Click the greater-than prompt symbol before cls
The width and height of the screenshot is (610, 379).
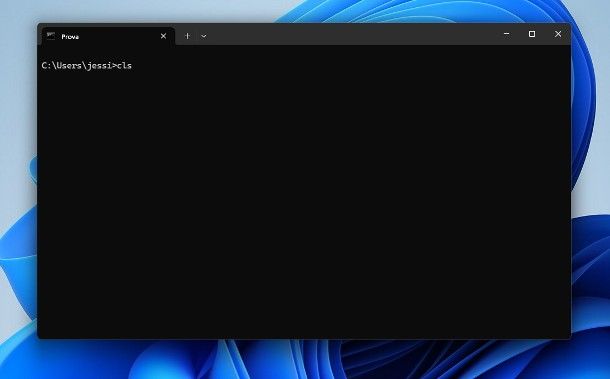115,66
